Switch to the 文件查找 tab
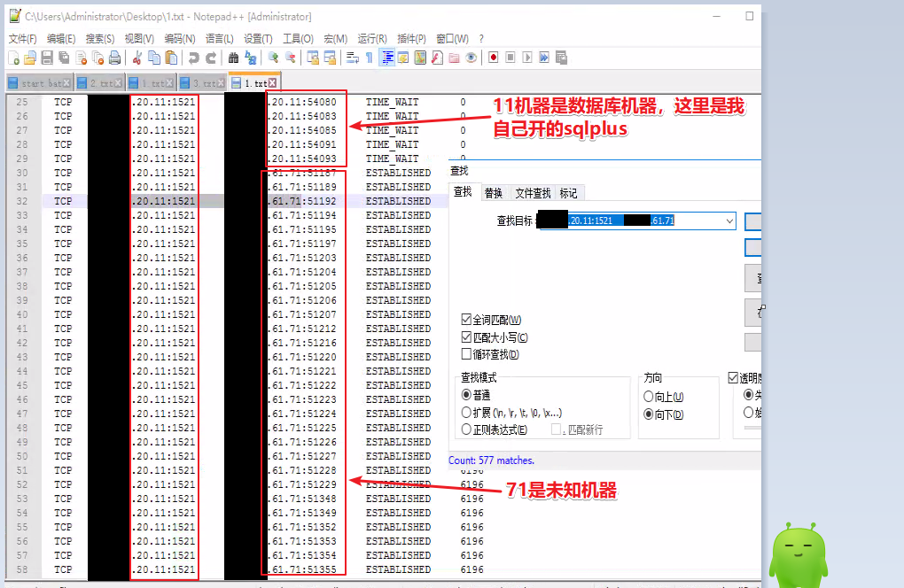 point(533,193)
